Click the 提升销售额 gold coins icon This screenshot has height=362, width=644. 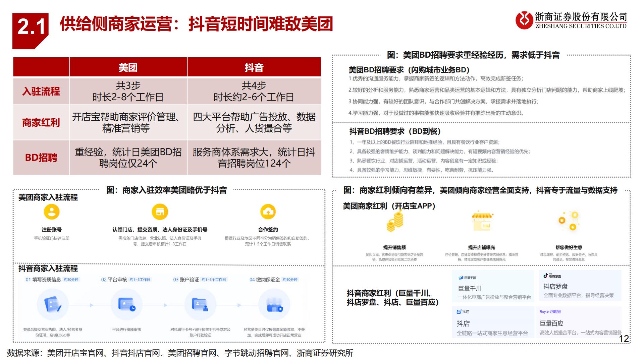pos(395,221)
